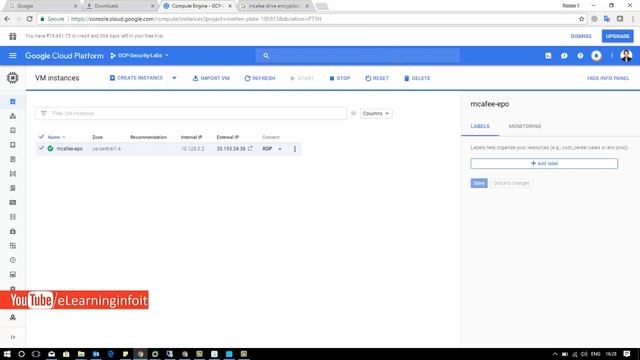640x360 pixels.
Task: Open Edge browser from taskbar
Action: click(111, 354)
